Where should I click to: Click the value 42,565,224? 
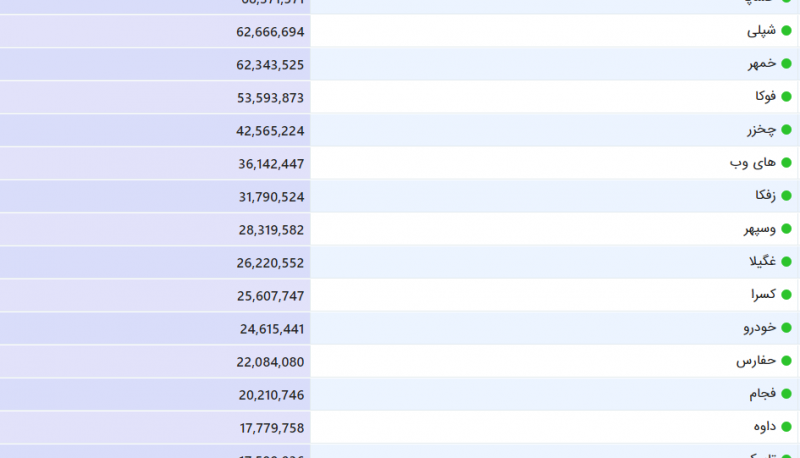click(x=270, y=131)
